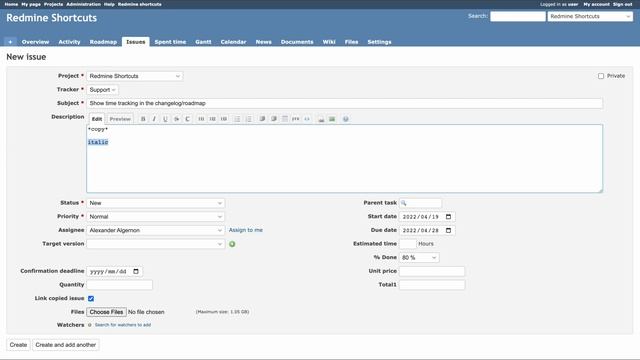Open the Due date calendar picker
Viewport: 640px width, 360px height.
(448, 230)
